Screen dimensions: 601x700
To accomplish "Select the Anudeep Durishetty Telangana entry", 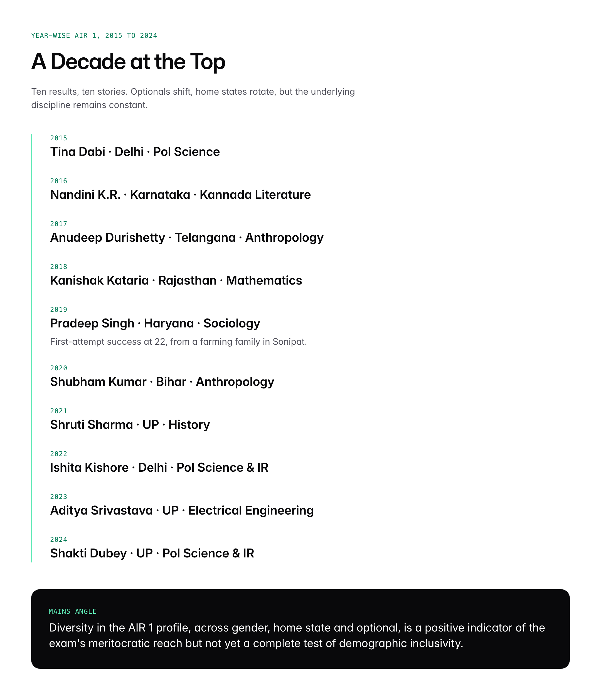I will click(x=187, y=238).
